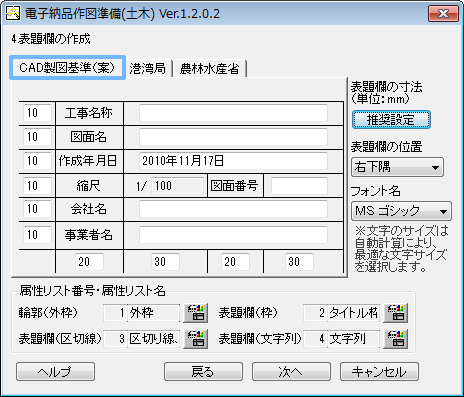Edit the 作成年月日 date field
464x397 pixels.
233,161
